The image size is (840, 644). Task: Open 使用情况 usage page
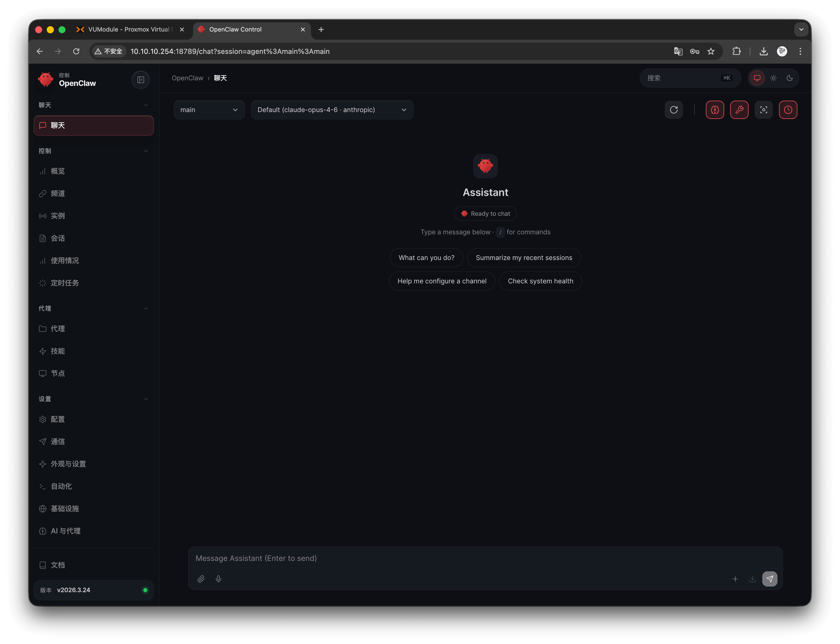[94, 261]
